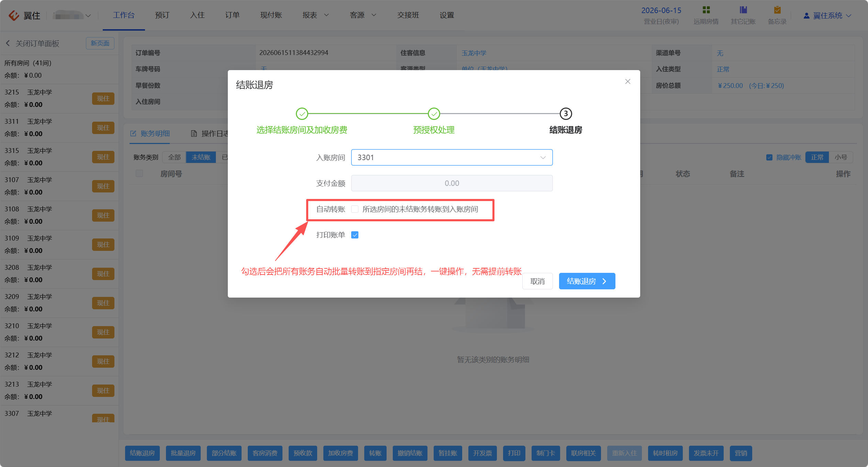Click the 撤销结账 button
Image resolution: width=868 pixels, height=467 pixels.
click(x=410, y=453)
